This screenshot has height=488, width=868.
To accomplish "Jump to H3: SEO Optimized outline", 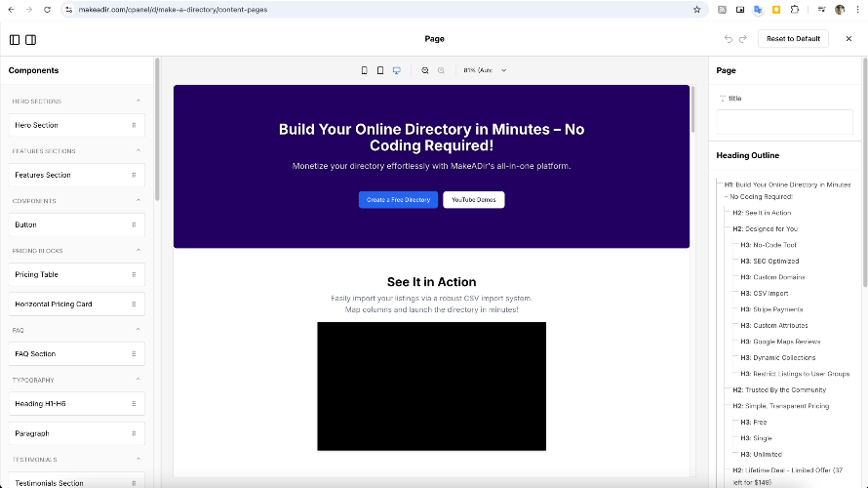I will pyautogui.click(x=769, y=261).
